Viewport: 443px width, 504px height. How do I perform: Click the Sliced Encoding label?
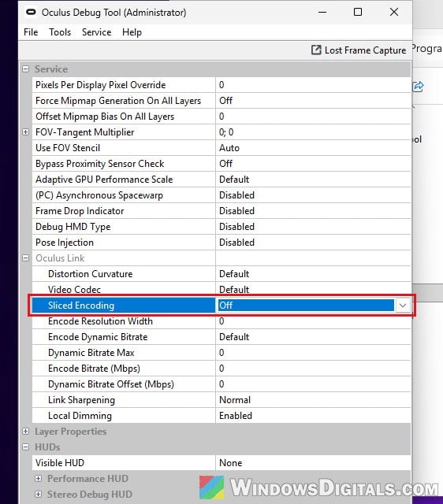point(81,306)
